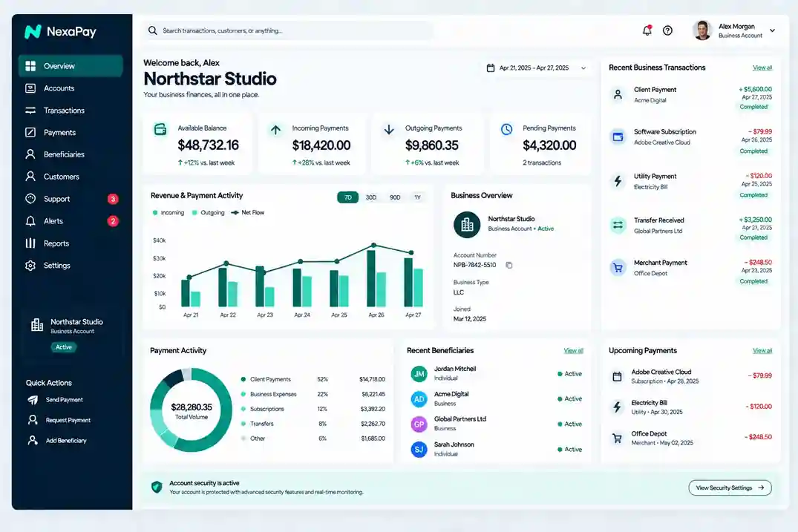
Task: Click the + $5,600.00 Client Payment amount
Action: point(755,89)
